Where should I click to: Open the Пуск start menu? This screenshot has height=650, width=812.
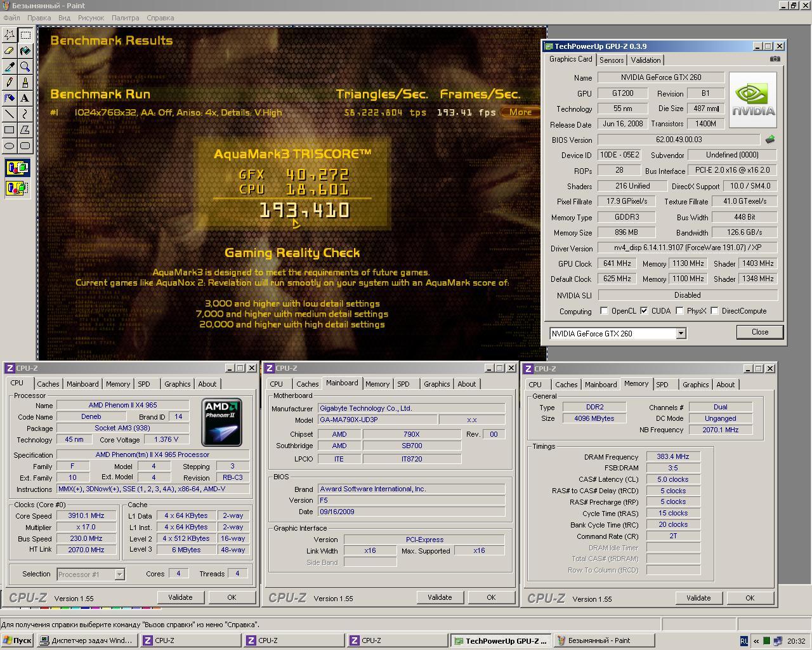pyautogui.click(x=17, y=640)
